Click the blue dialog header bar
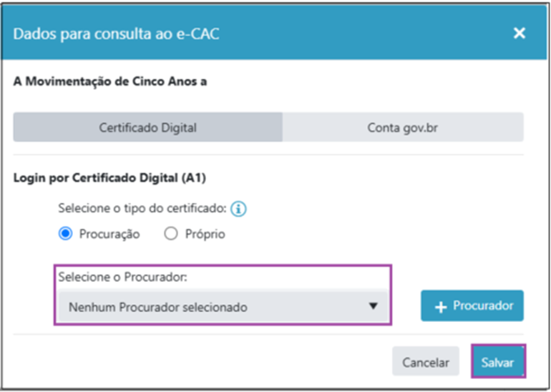 pyautogui.click(x=274, y=34)
